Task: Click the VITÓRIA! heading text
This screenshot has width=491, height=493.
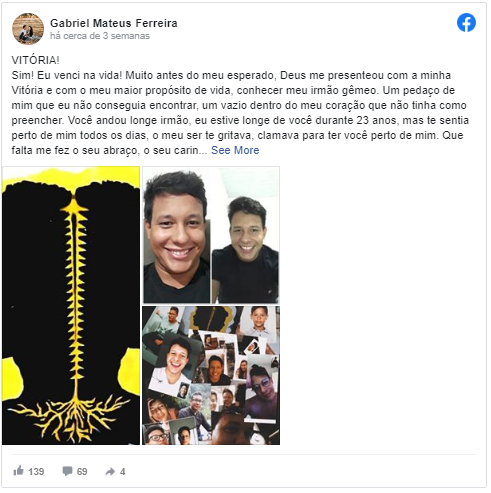Action: pyautogui.click(x=36, y=60)
